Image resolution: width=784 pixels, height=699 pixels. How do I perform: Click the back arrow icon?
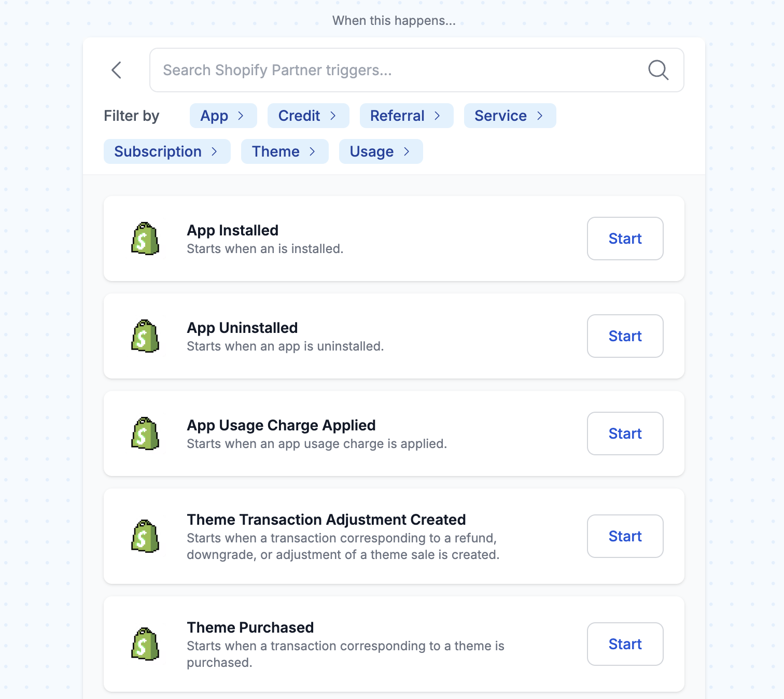coord(117,70)
